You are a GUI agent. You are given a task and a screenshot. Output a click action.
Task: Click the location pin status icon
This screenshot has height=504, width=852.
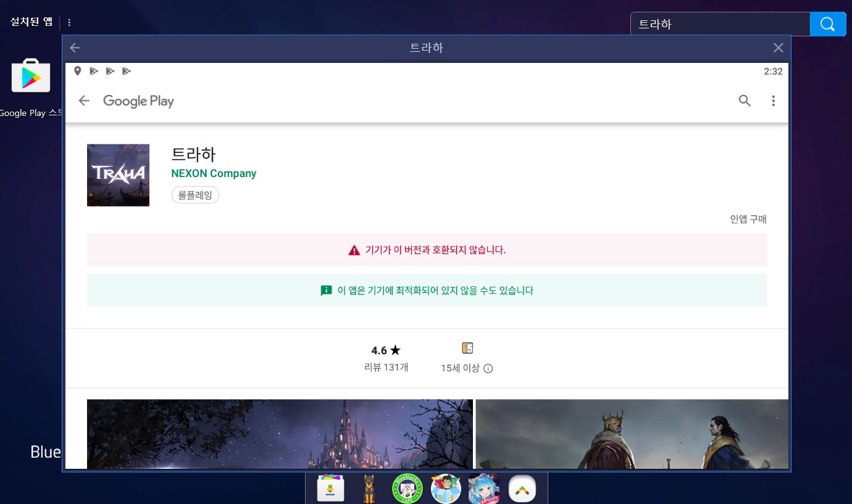pyautogui.click(x=78, y=71)
